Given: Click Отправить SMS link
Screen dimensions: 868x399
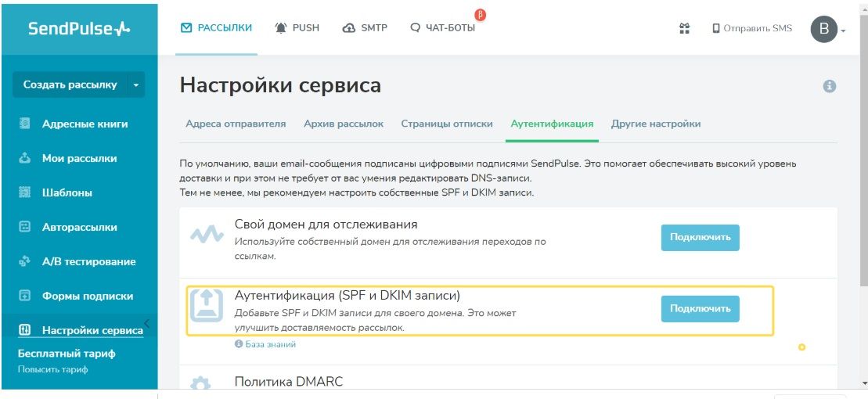Looking at the screenshot, I should [758, 28].
